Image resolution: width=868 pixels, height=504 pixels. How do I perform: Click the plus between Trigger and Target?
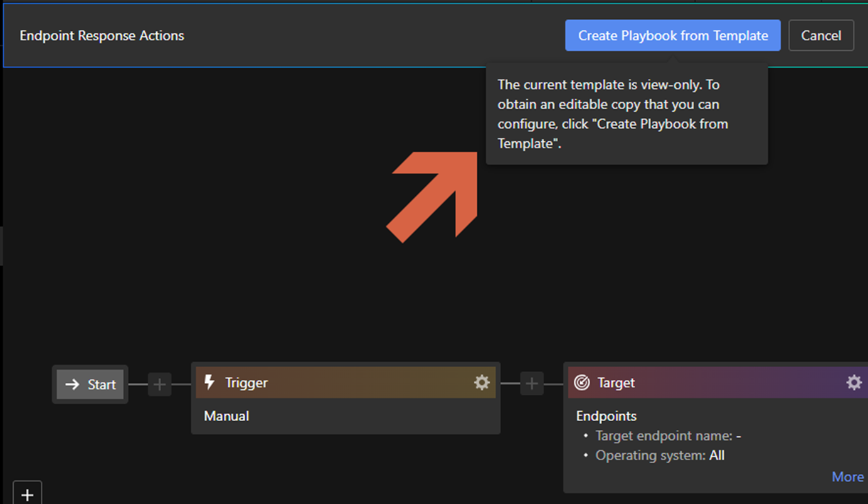click(532, 384)
